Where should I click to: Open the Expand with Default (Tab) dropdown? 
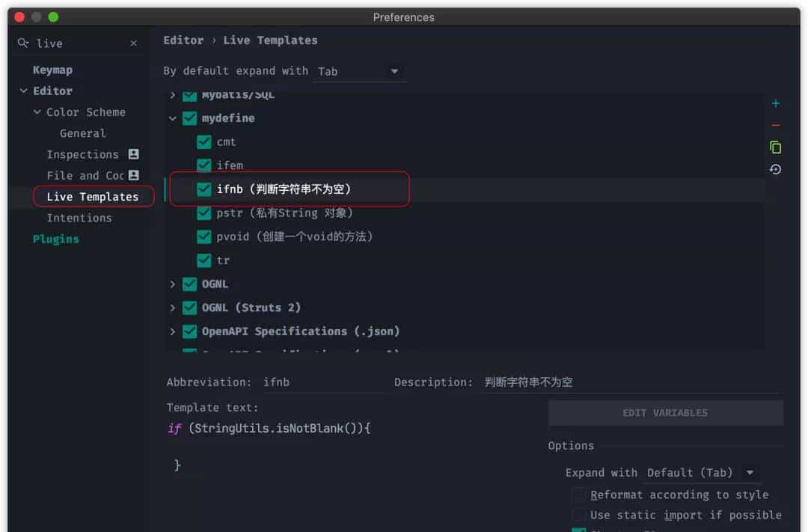pyautogui.click(x=702, y=473)
